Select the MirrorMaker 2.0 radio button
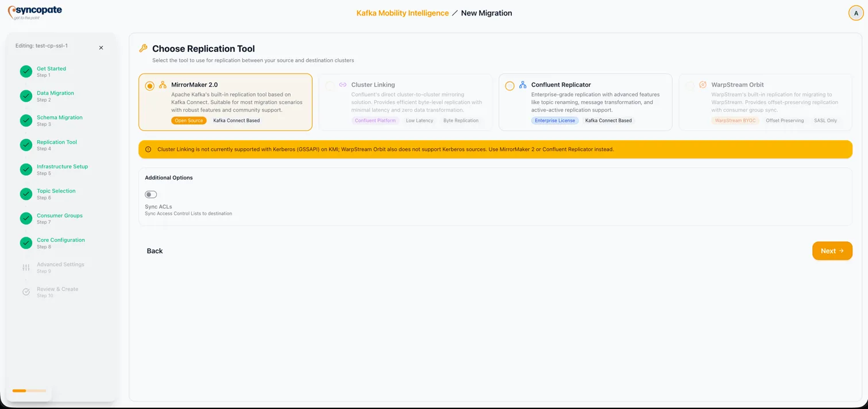The width and height of the screenshot is (868, 409). (x=149, y=86)
